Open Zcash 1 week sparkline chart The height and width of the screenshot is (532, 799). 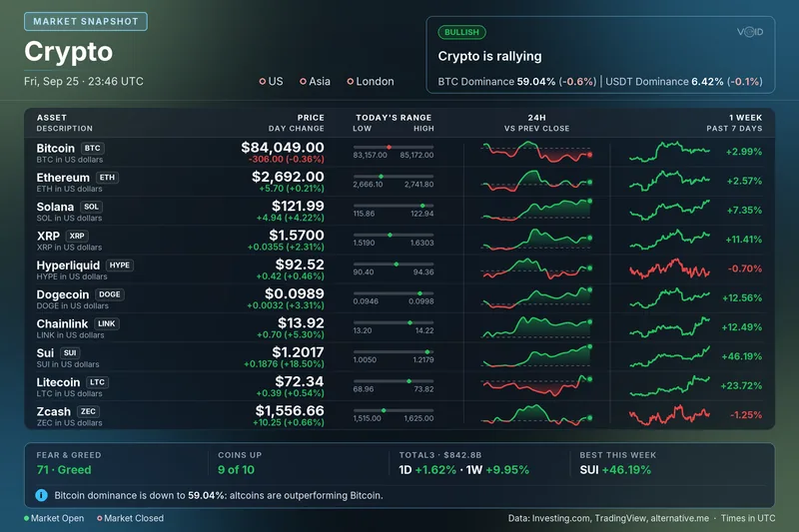[x=669, y=415]
